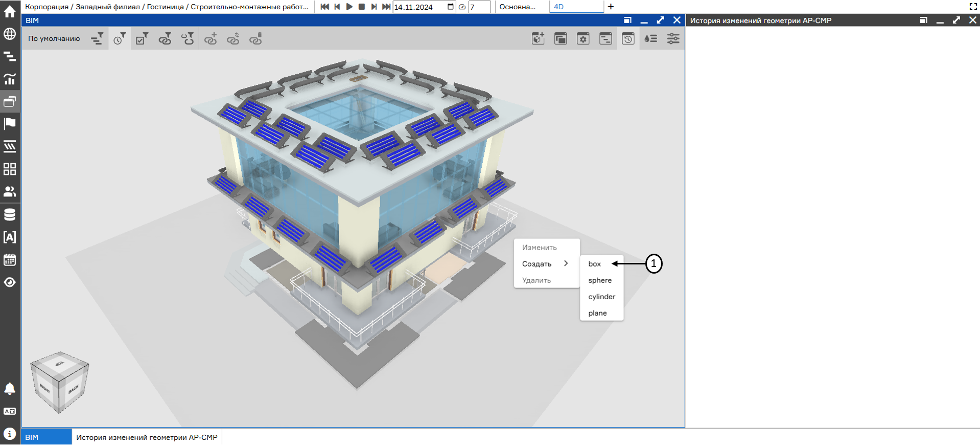Click the structure tree panel icon in the BIM toolbar
The height and width of the screenshot is (445, 980).
pyautogui.click(x=605, y=39)
